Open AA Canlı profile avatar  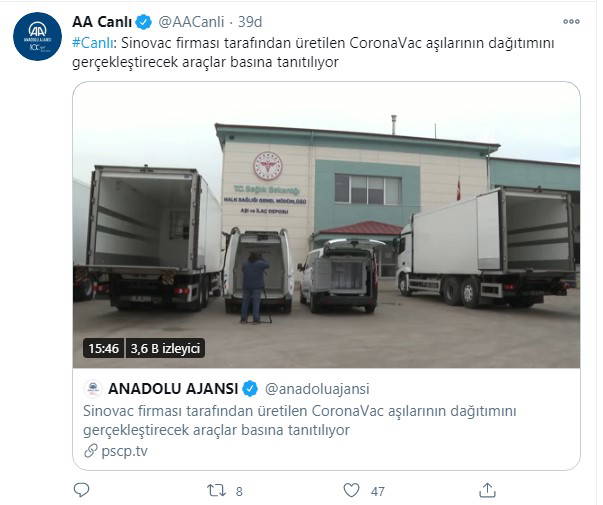click(37, 36)
